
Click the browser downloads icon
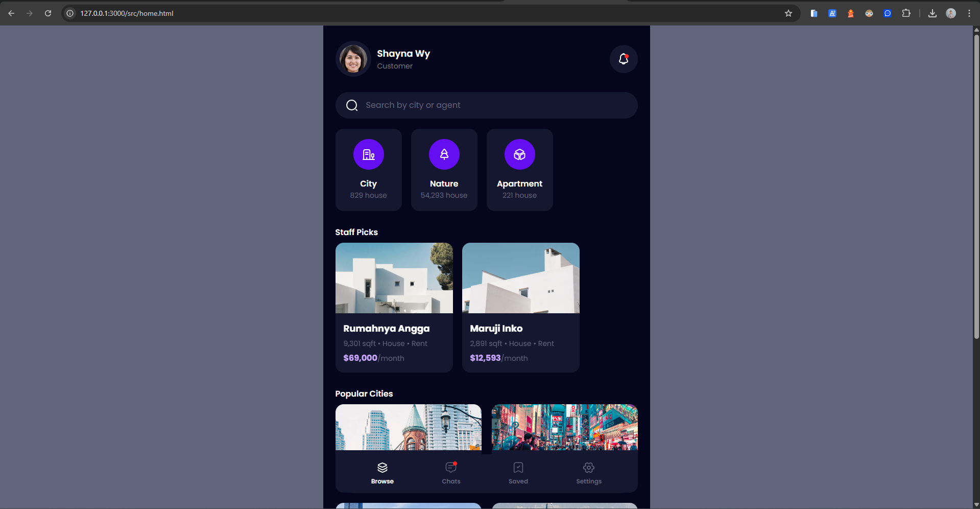[x=933, y=13]
